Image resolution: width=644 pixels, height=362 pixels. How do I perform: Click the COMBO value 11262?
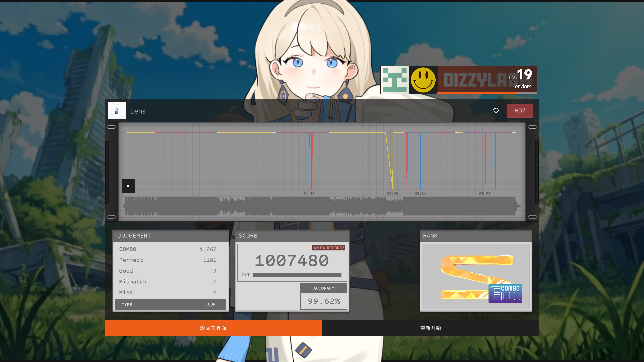[208, 249]
